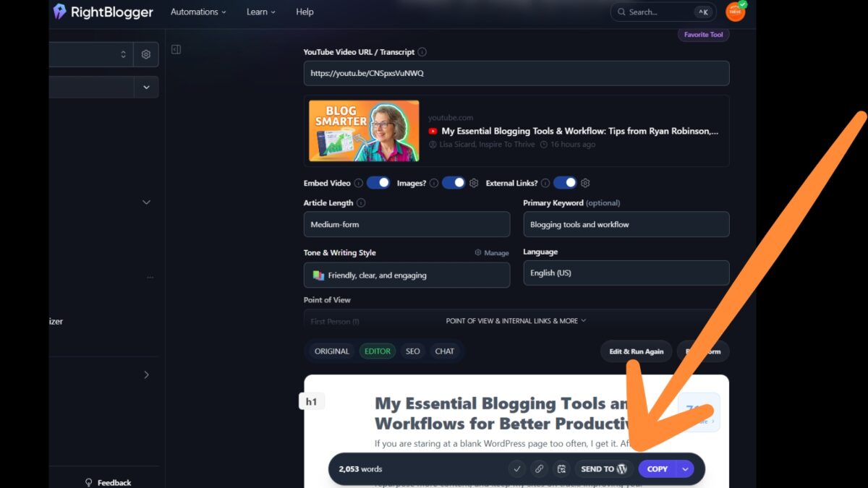This screenshot has height=488, width=868.
Task: Switch to the SEO tab
Action: pos(412,351)
